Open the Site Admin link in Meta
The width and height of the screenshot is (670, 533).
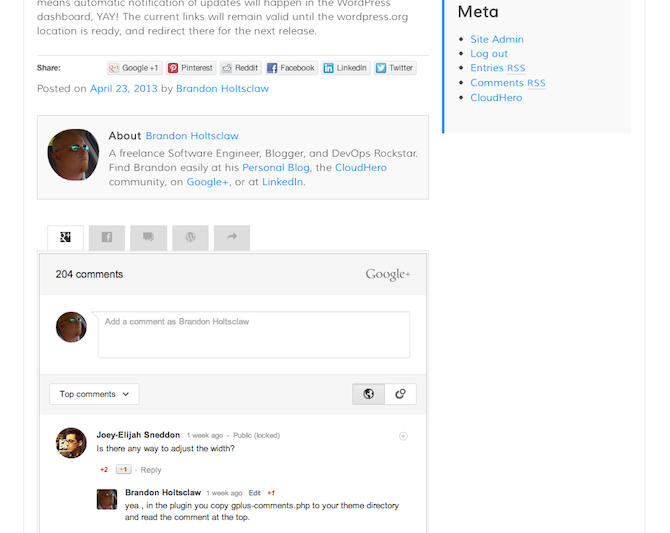pos(497,39)
